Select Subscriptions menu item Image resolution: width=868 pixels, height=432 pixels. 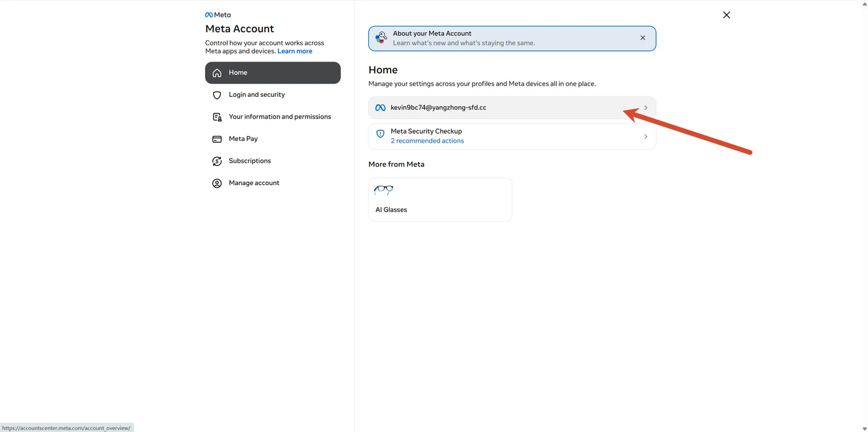[x=273, y=161]
